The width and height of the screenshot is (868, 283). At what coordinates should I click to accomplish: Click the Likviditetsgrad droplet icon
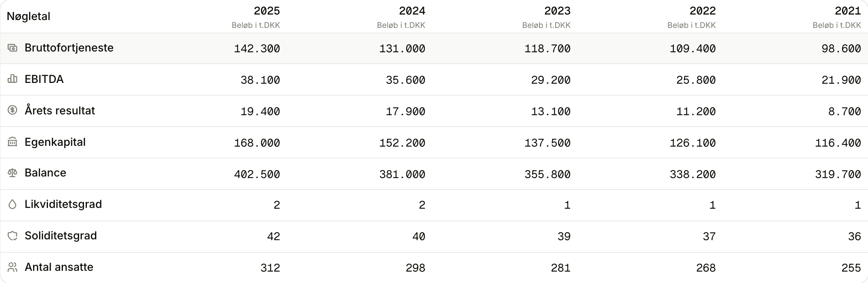13,204
